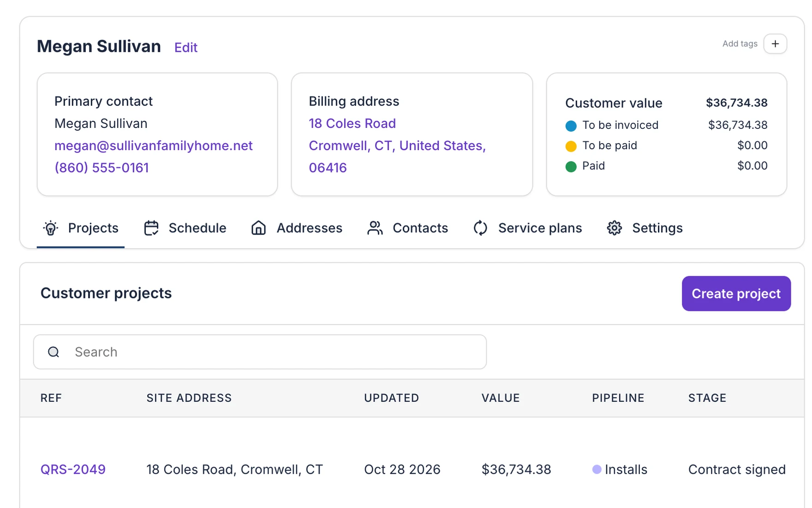This screenshot has width=812, height=508.
Task: Click the To be invoiced amount $36,734.38
Action: pos(738,125)
